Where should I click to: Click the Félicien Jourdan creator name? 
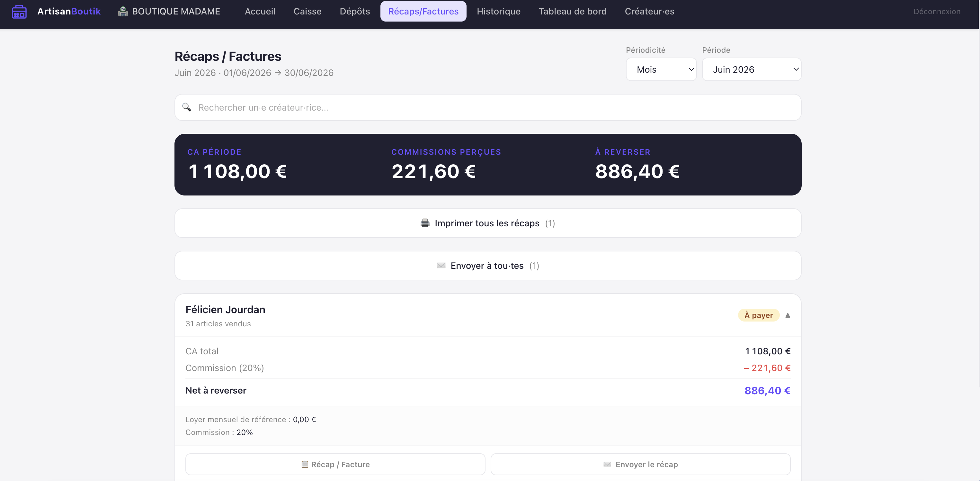pyautogui.click(x=225, y=309)
